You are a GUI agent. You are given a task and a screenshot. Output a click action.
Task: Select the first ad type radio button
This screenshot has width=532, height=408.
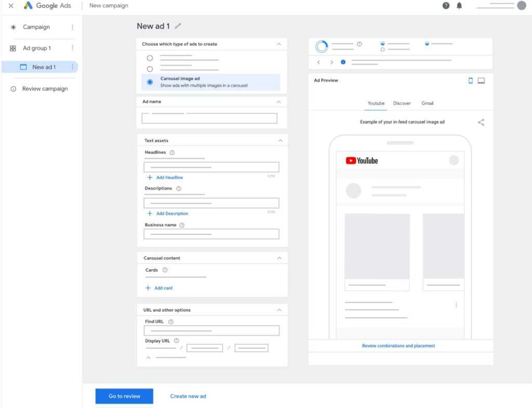[150, 58]
